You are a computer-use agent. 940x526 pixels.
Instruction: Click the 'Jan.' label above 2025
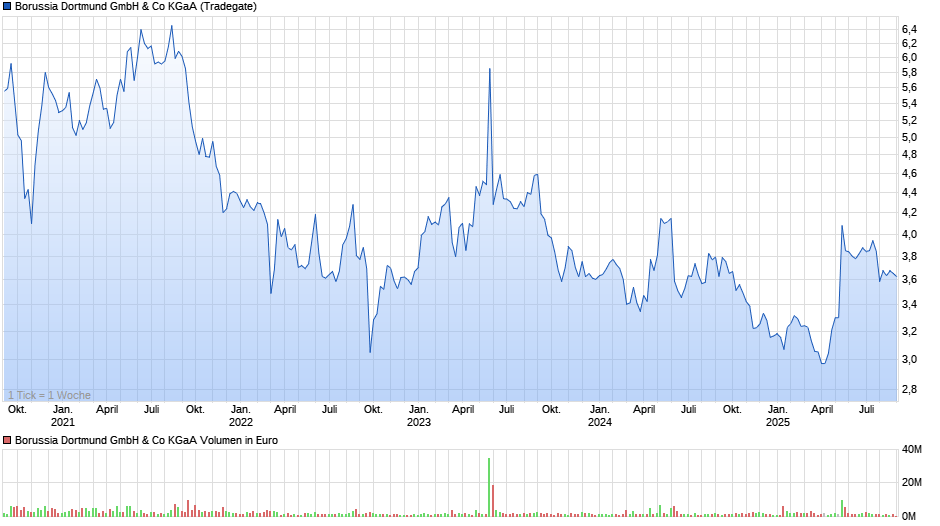coord(778,410)
